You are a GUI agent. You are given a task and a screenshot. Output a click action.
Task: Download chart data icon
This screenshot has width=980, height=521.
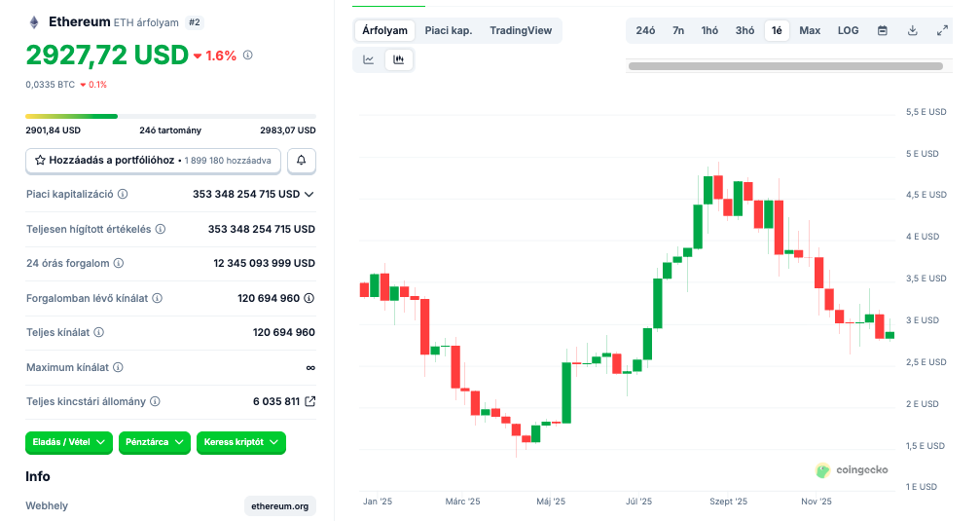click(913, 30)
